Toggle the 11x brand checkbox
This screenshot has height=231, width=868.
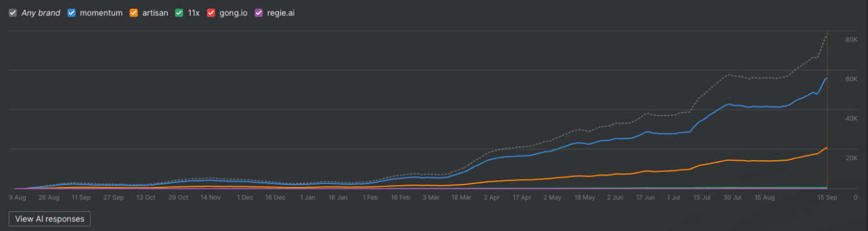coord(179,13)
